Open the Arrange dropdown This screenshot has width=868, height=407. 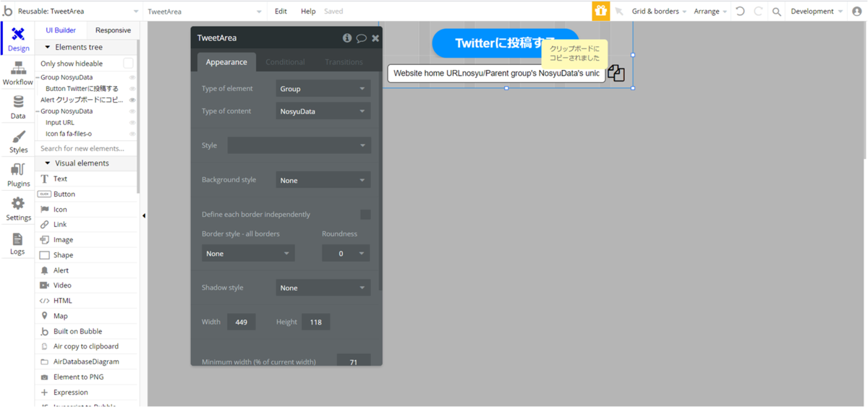coord(710,12)
